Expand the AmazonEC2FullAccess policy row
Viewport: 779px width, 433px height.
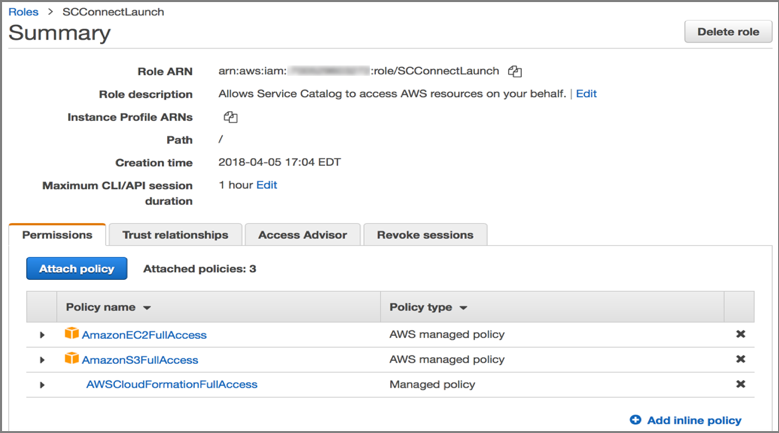pyautogui.click(x=42, y=335)
